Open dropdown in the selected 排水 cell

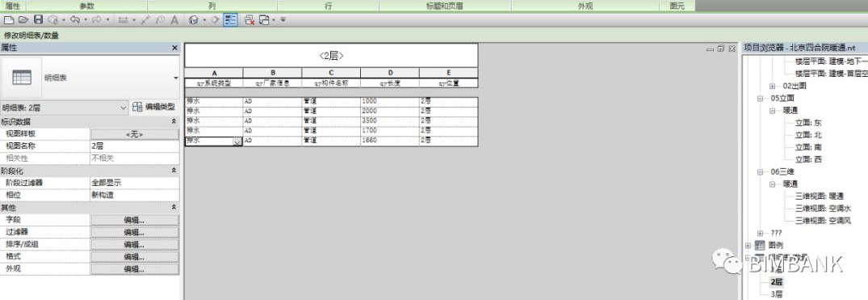(237, 142)
